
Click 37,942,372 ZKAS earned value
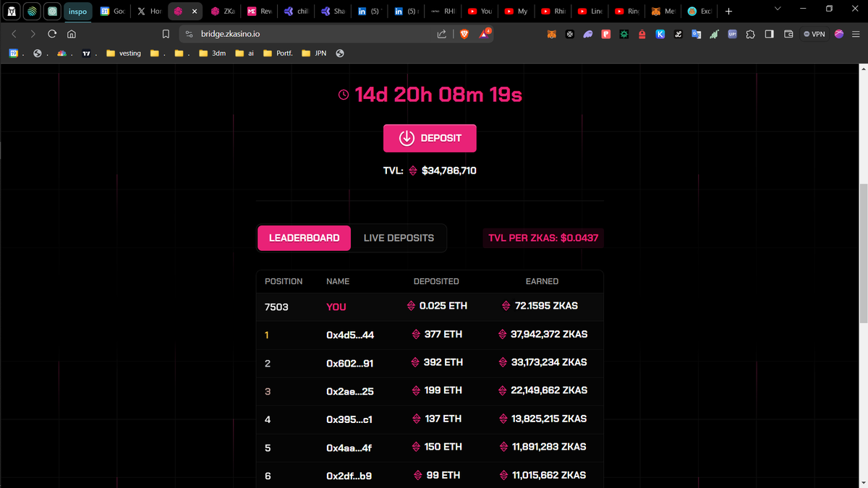pyautogui.click(x=549, y=335)
